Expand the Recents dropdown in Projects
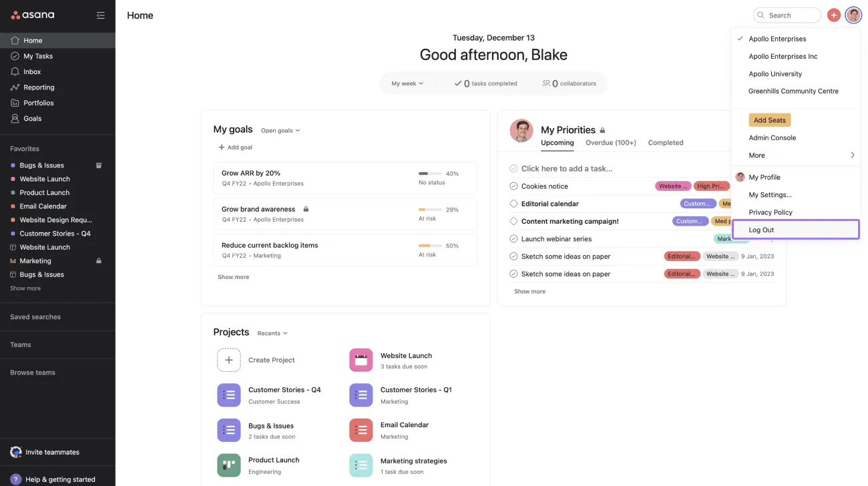This screenshot has width=868, height=486. coord(272,332)
